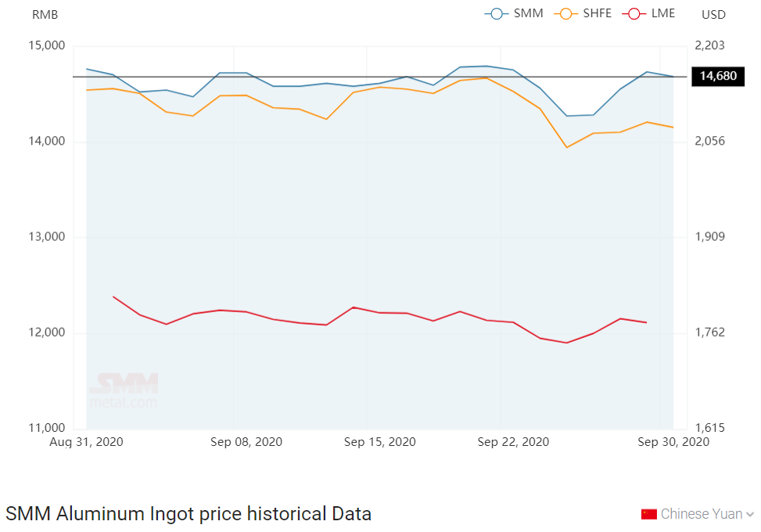This screenshot has width=761, height=532.
Task: Click the 2,056 USD axis value
Action: (709, 142)
